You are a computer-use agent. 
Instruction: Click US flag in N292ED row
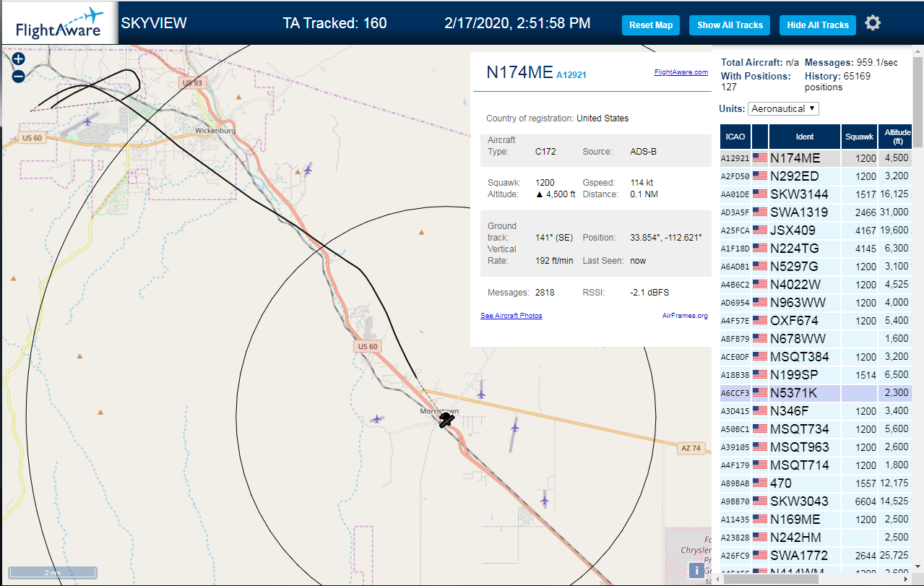coord(760,176)
